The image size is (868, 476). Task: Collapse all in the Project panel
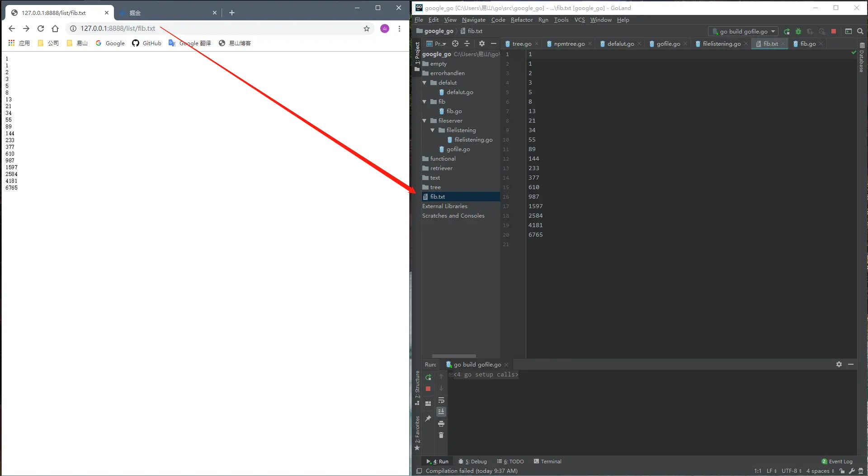467,43
